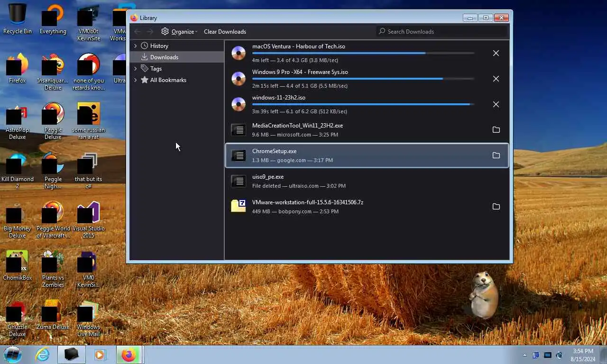Select the Firefox desktop shortcut
Viewport: 607px width, 364px height.
coord(17,68)
